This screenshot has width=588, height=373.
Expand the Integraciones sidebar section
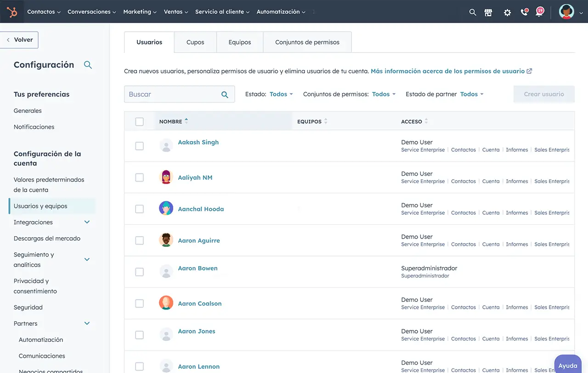(x=87, y=222)
